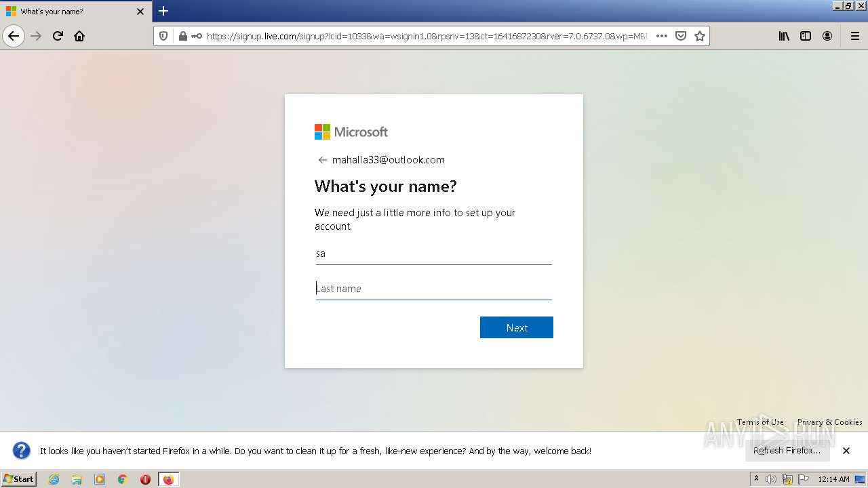Show site security padlock info

(182, 36)
